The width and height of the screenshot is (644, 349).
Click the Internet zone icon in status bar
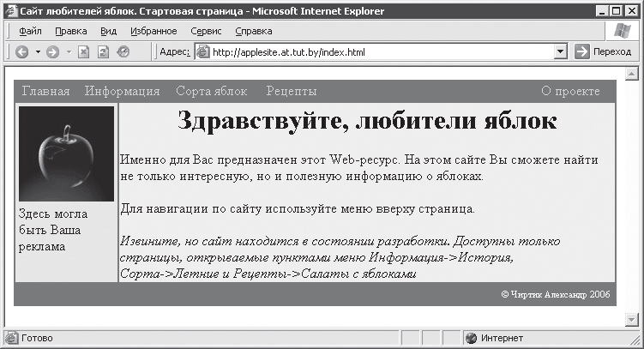pos(470,338)
